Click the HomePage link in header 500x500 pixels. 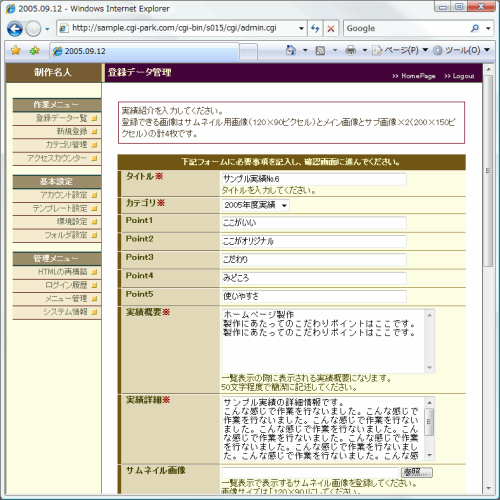(x=414, y=76)
